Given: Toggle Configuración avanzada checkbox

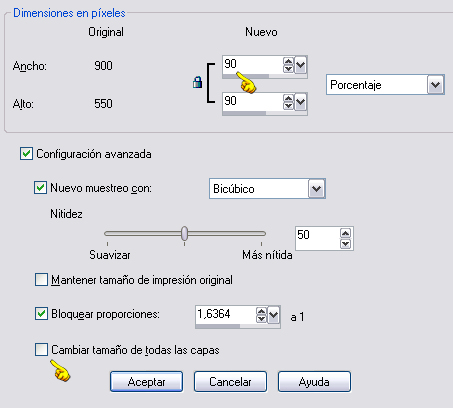Looking at the screenshot, I should click(26, 154).
